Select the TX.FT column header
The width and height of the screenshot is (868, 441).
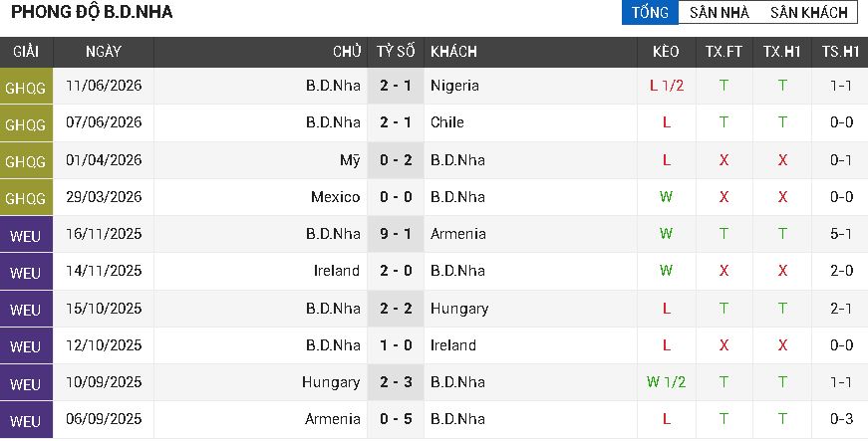(724, 52)
